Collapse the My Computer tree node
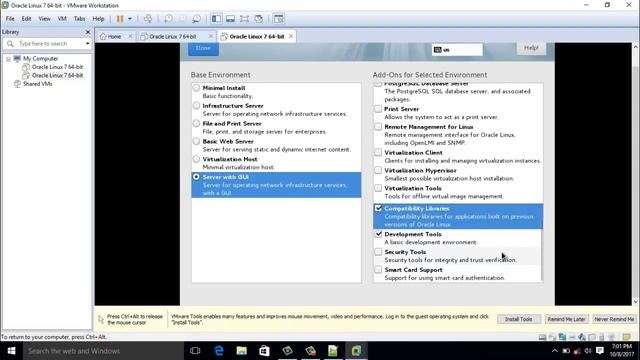The image size is (640, 360). 8,59
